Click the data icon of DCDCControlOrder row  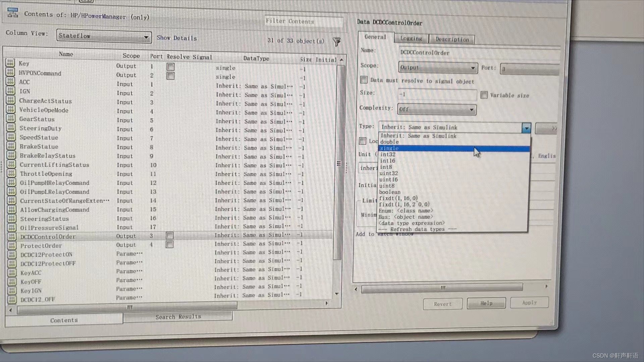[12, 236]
